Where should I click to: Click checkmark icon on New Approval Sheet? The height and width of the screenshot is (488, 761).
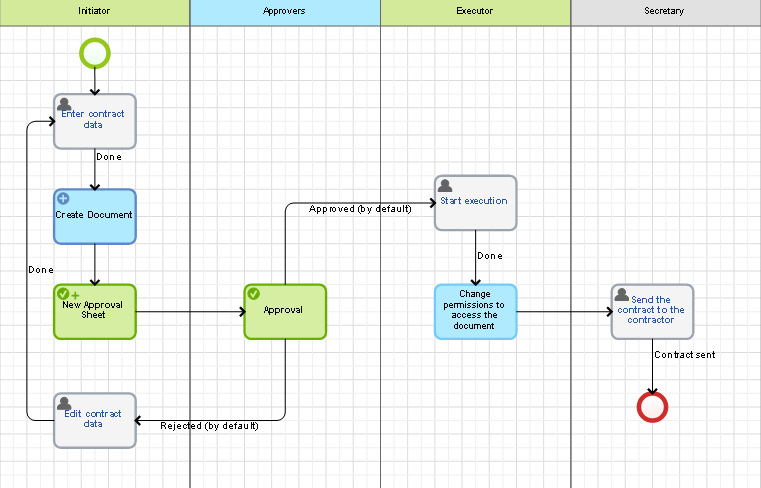tap(64, 294)
